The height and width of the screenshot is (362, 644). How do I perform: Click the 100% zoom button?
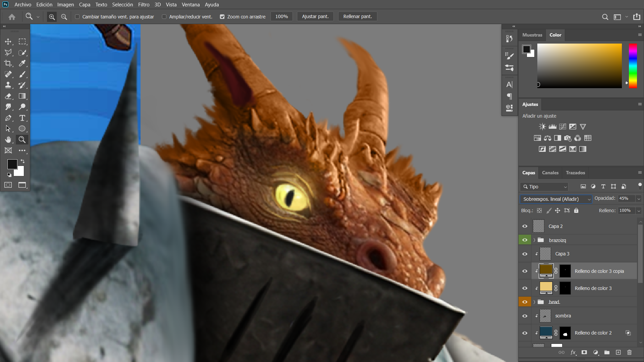click(281, 17)
